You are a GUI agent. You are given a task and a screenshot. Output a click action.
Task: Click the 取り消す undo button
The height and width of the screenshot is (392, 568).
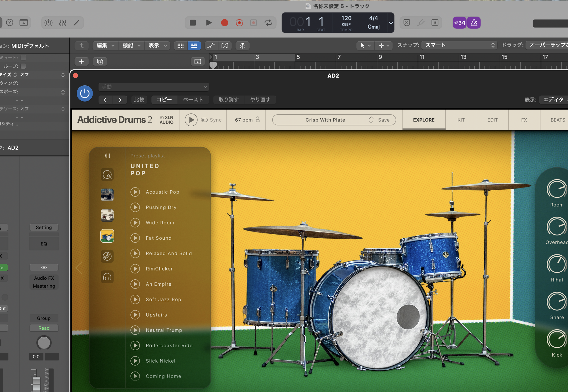pos(229,100)
